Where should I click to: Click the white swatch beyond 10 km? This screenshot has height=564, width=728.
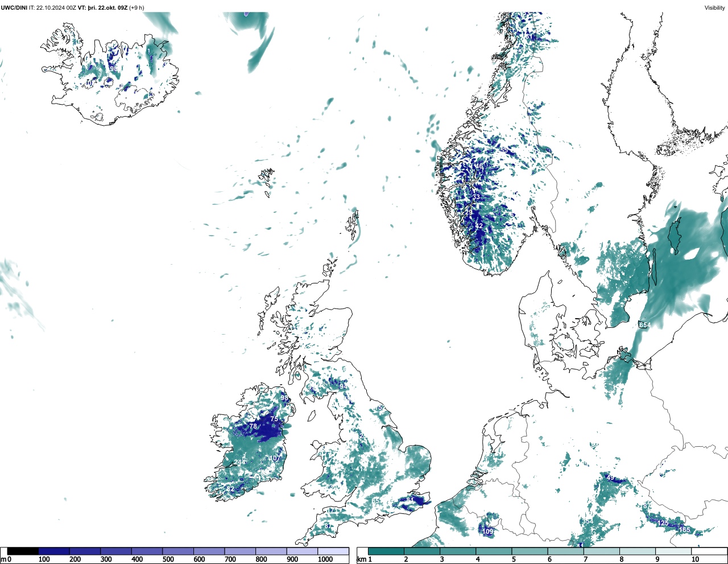point(709,551)
